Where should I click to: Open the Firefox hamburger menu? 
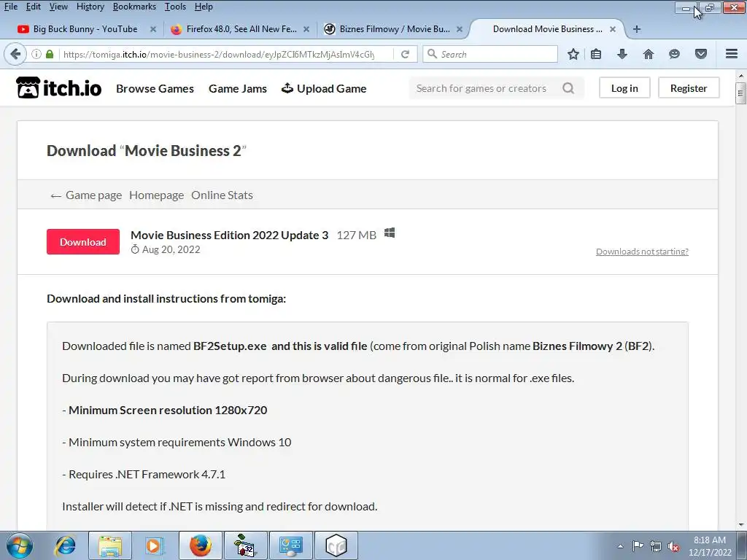(x=732, y=54)
